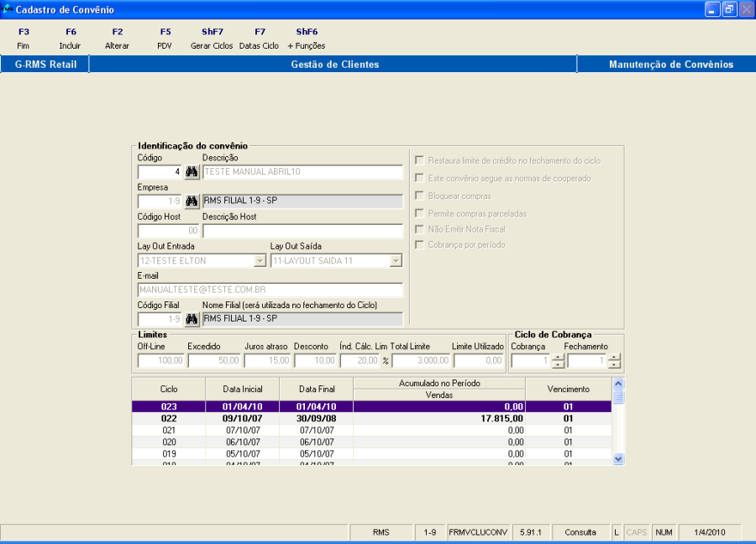Click the Descrição Host field
This screenshot has height=544, width=756.
click(302, 231)
